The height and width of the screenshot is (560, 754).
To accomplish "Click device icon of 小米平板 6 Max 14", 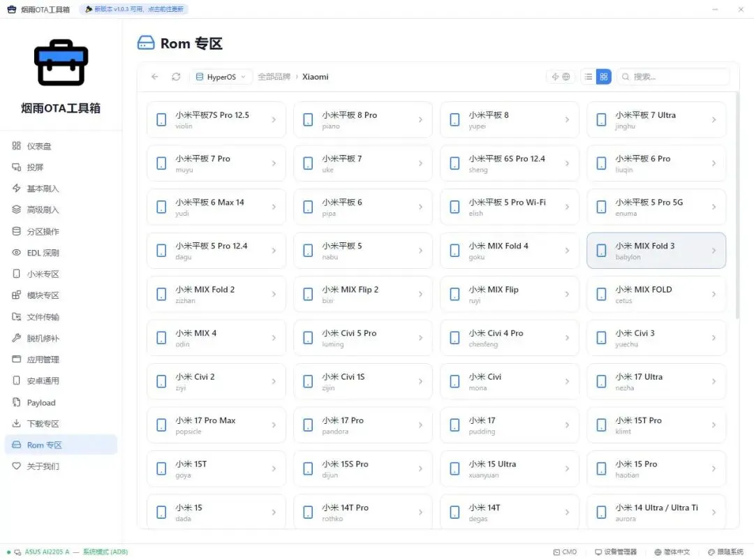I will (x=161, y=207).
